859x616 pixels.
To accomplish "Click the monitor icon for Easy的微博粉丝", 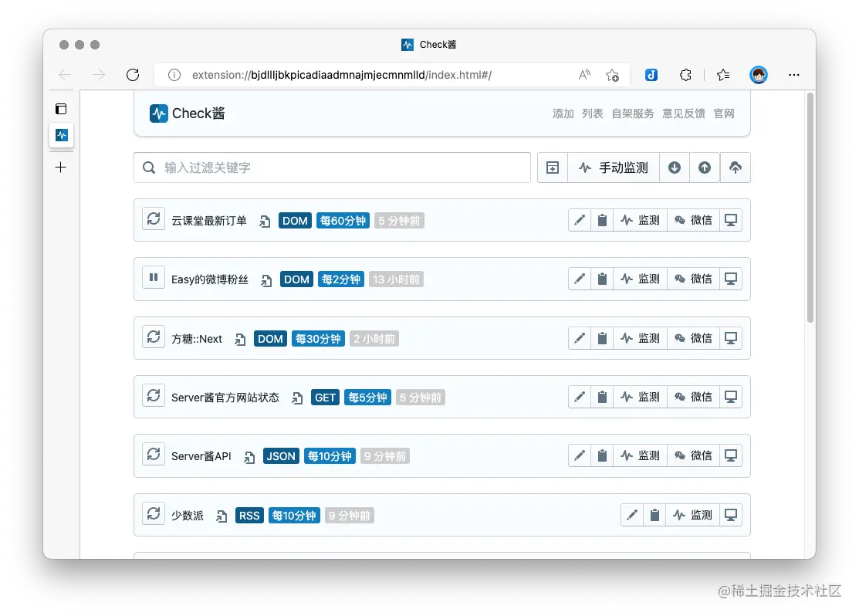I will click(731, 279).
